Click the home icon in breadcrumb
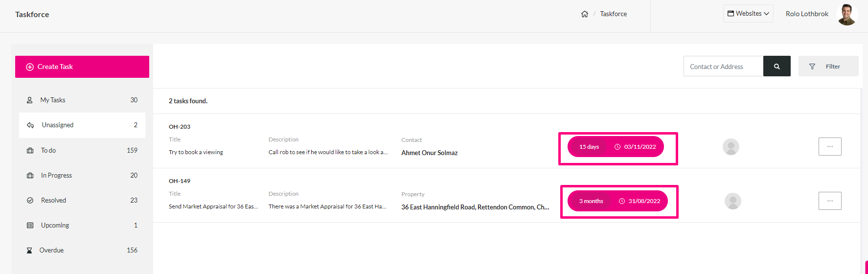Image resolution: width=868 pixels, height=274 pixels. click(x=584, y=14)
